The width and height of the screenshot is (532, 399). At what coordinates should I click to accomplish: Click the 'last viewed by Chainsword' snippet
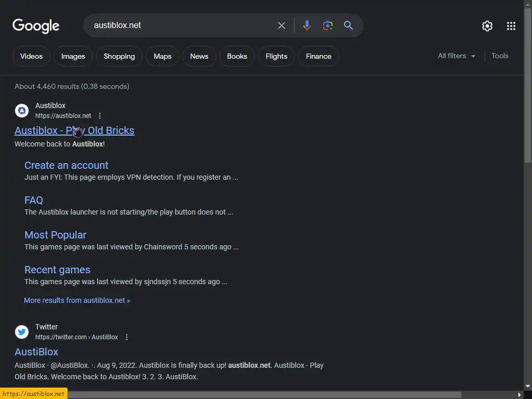pyautogui.click(x=131, y=247)
